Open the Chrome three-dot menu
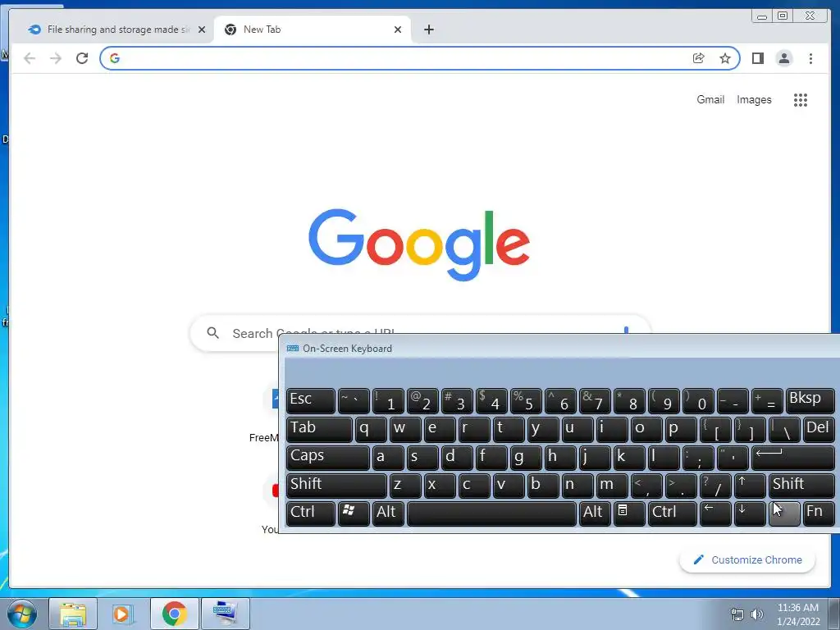The width and height of the screenshot is (840, 630). click(x=810, y=58)
